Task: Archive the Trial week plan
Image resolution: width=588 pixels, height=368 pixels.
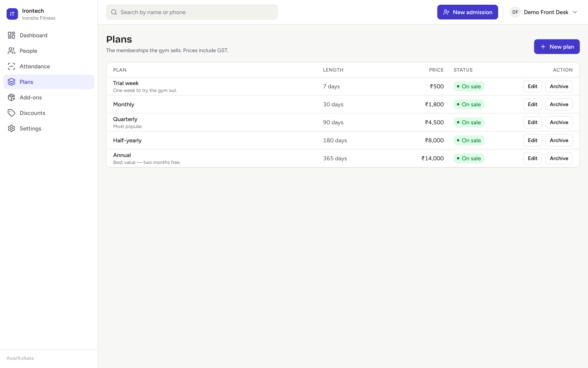Action: (559, 86)
